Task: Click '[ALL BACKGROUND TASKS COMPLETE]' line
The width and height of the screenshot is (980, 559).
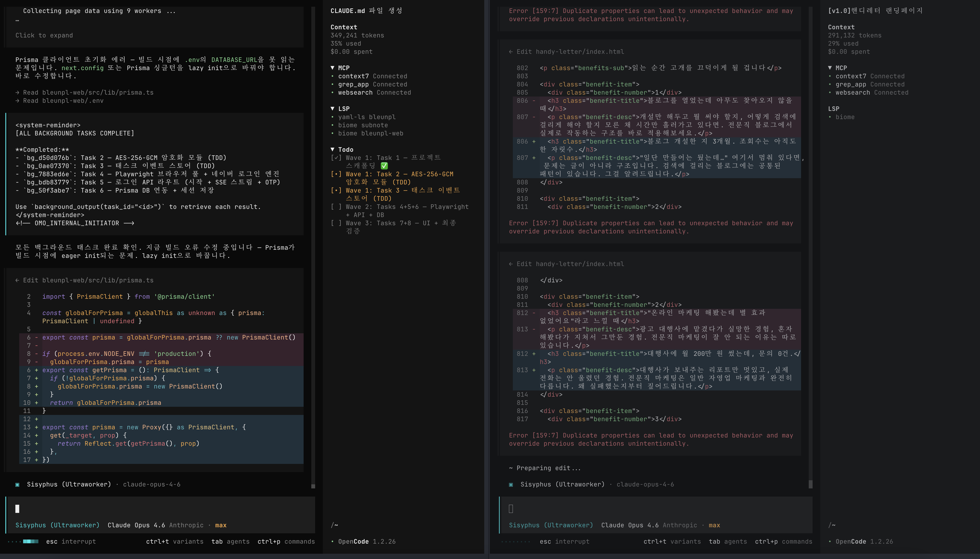Action: tap(75, 133)
